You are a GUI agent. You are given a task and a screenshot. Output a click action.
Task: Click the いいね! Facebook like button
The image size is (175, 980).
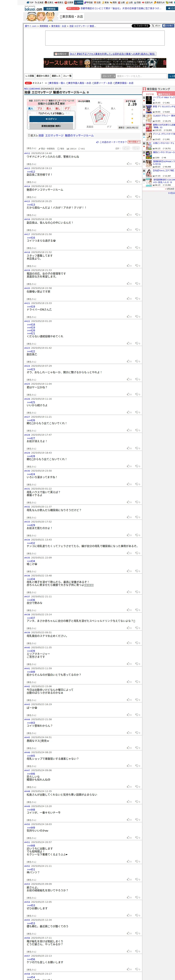(168, 26)
